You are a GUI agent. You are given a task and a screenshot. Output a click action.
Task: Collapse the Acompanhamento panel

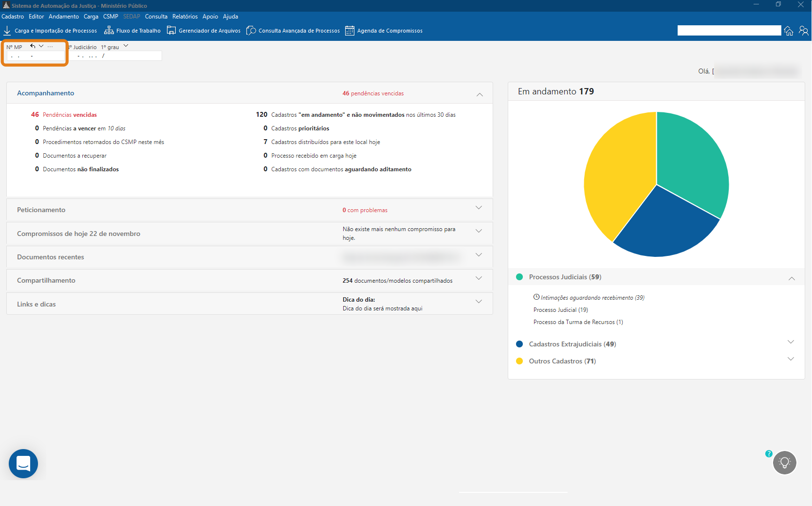480,94
